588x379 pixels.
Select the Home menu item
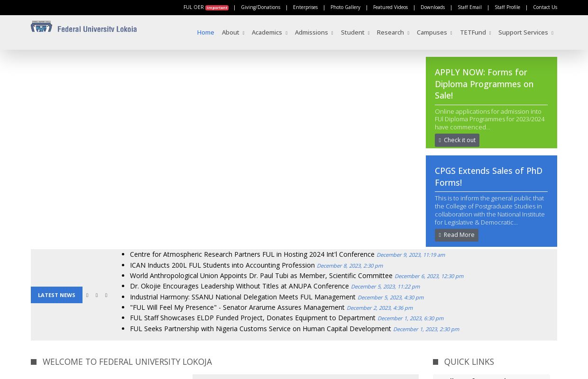tap(205, 32)
